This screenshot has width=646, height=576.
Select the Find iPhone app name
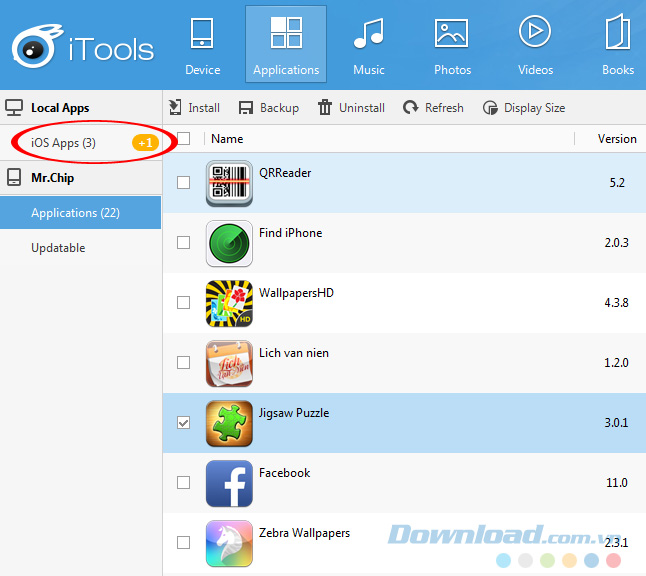(x=290, y=233)
